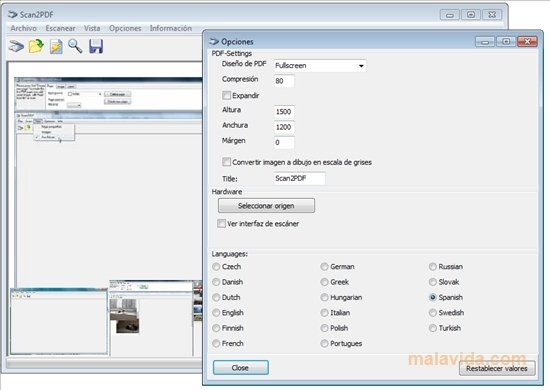Click the Close button in Opciones
Screen dimensions: 550x390
coord(241,368)
